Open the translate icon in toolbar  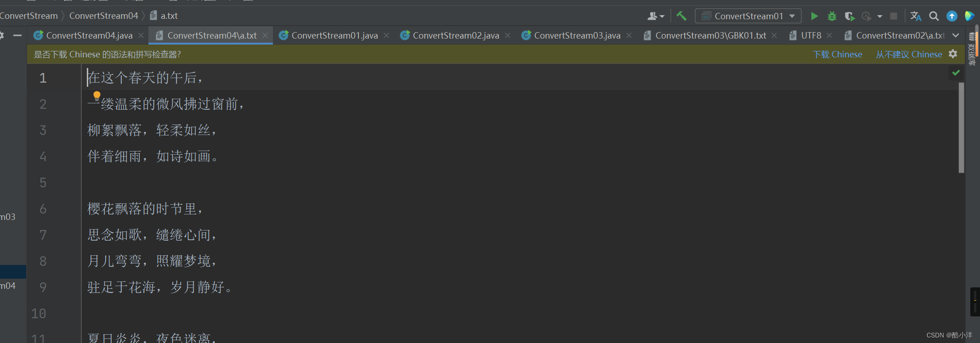click(916, 16)
